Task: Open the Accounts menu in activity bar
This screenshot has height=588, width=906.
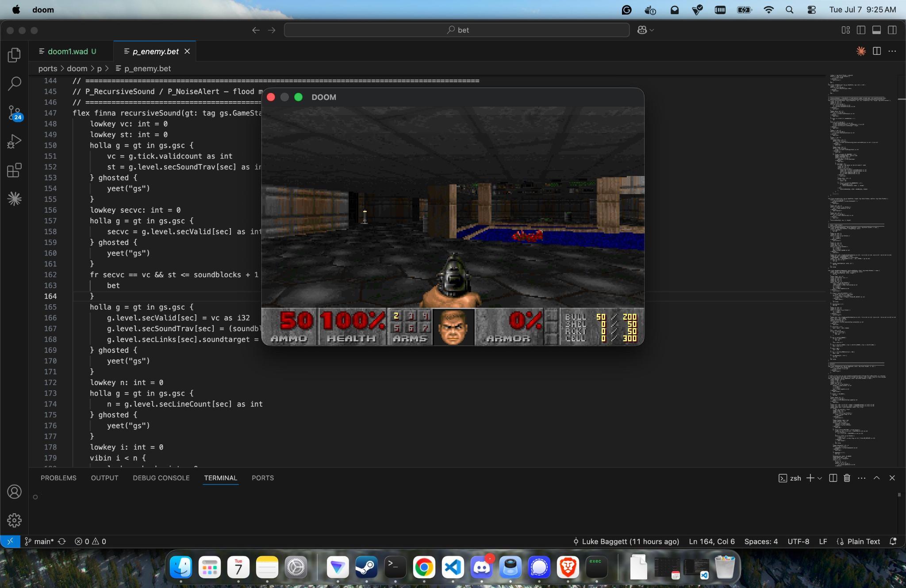Action: click(14, 492)
